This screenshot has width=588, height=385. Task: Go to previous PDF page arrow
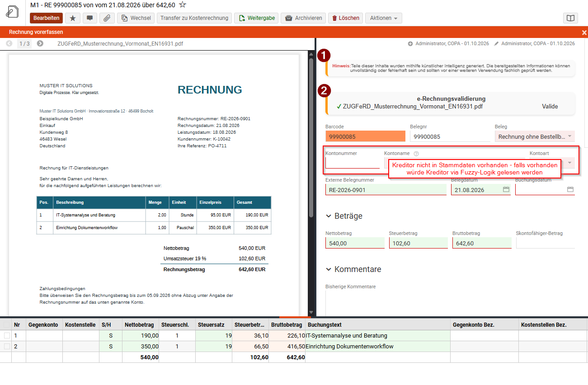coord(9,43)
